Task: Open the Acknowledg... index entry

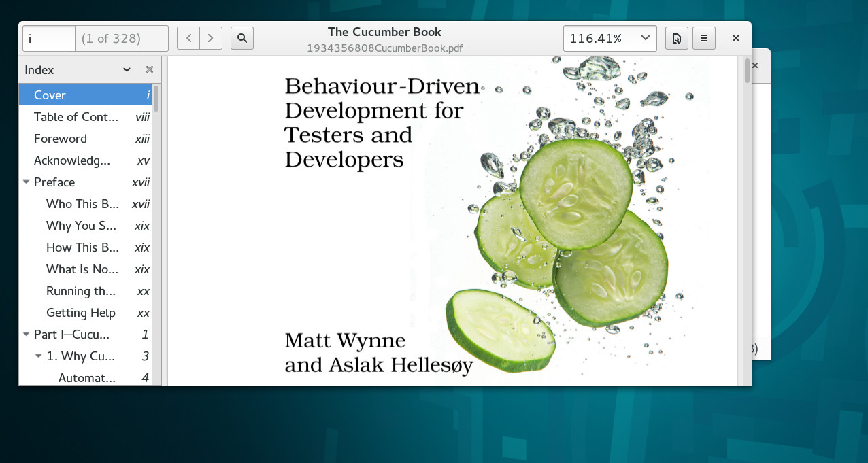Action: [85, 160]
